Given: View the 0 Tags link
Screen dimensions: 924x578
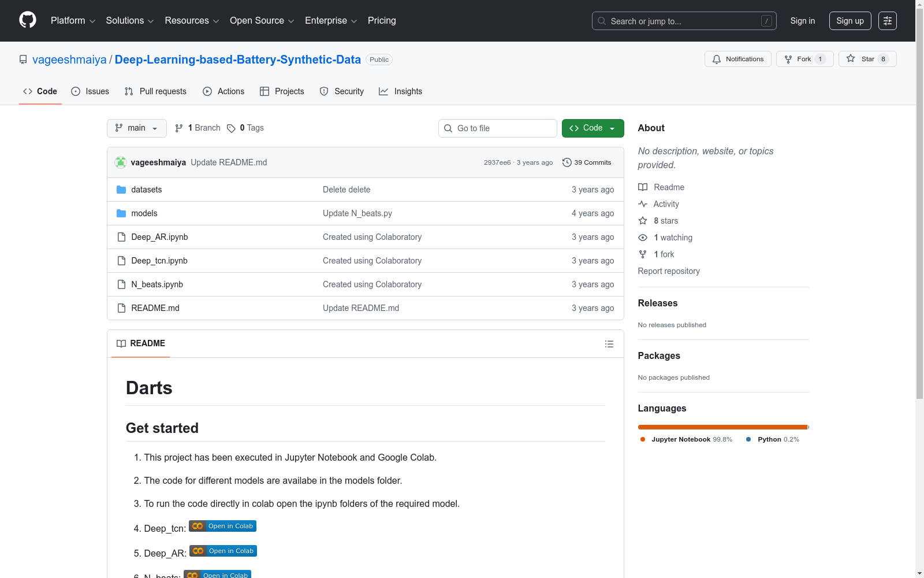Looking at the screenshot, I should (x=245, y=128).
